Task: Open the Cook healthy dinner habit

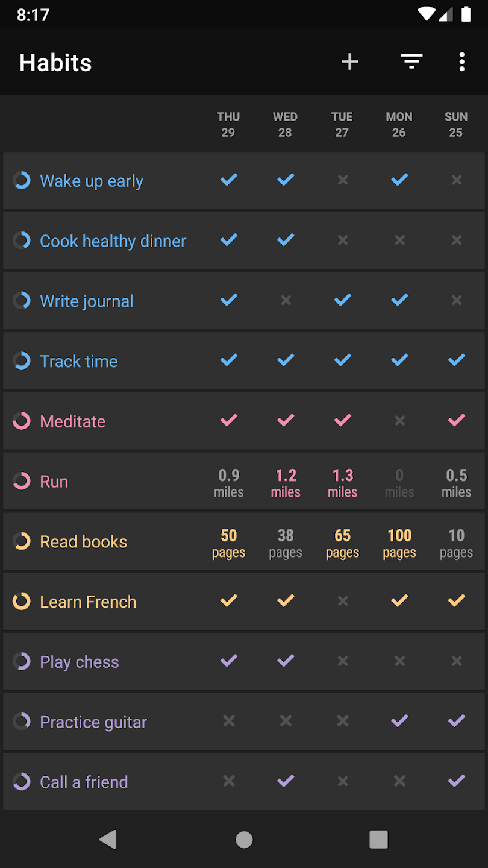Action: (x=113, y=241)
